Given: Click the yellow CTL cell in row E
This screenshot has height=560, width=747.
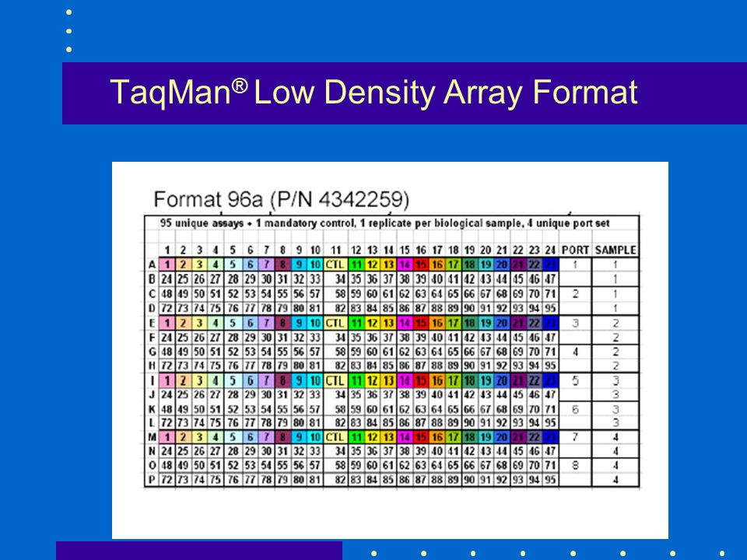Looking at the screenshot, I should pos(335,323).
